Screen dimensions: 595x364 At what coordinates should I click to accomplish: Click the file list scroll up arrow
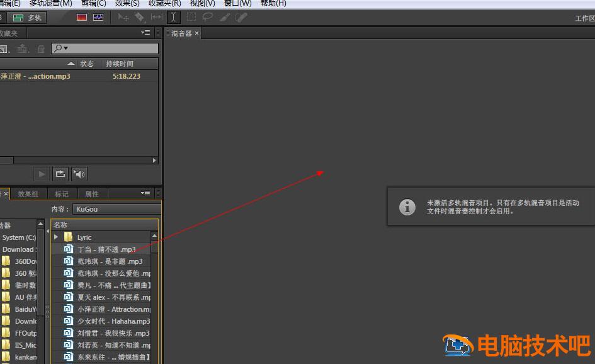(x=154, y=236)
